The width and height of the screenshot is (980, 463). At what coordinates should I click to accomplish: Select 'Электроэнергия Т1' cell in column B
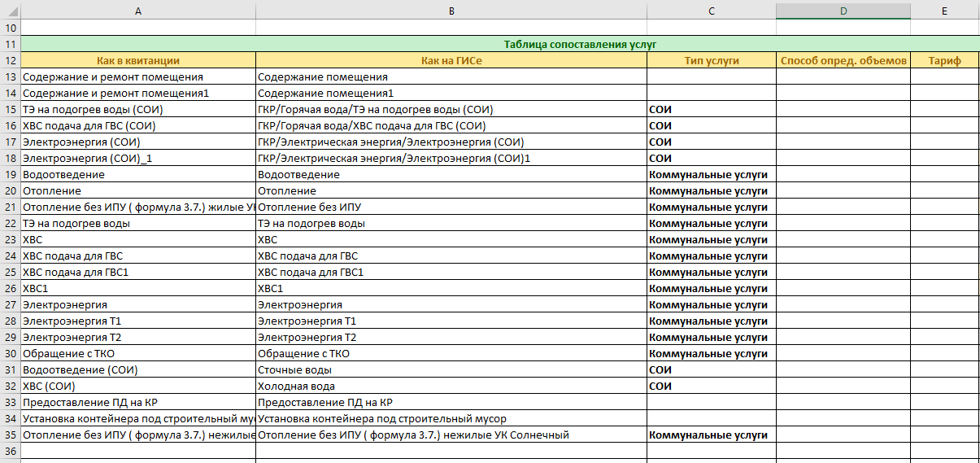click(451, 321)
